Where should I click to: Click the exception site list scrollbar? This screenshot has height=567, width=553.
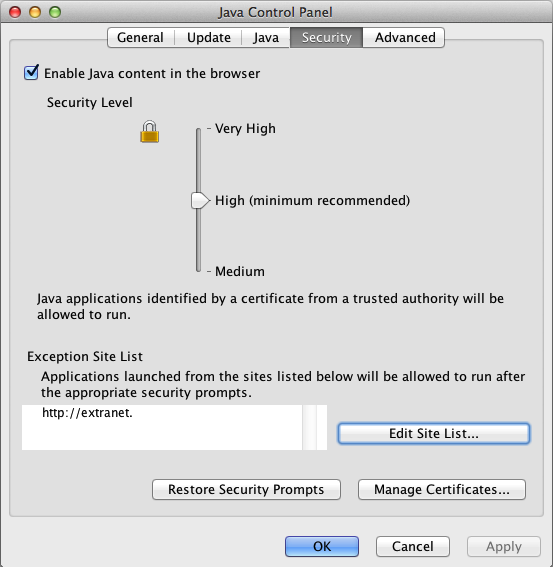[x=309, y=427]
